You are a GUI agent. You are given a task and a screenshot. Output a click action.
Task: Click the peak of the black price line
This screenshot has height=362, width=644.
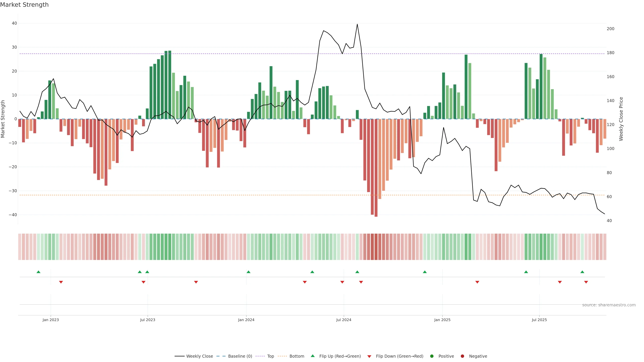[x=357, y=24]
